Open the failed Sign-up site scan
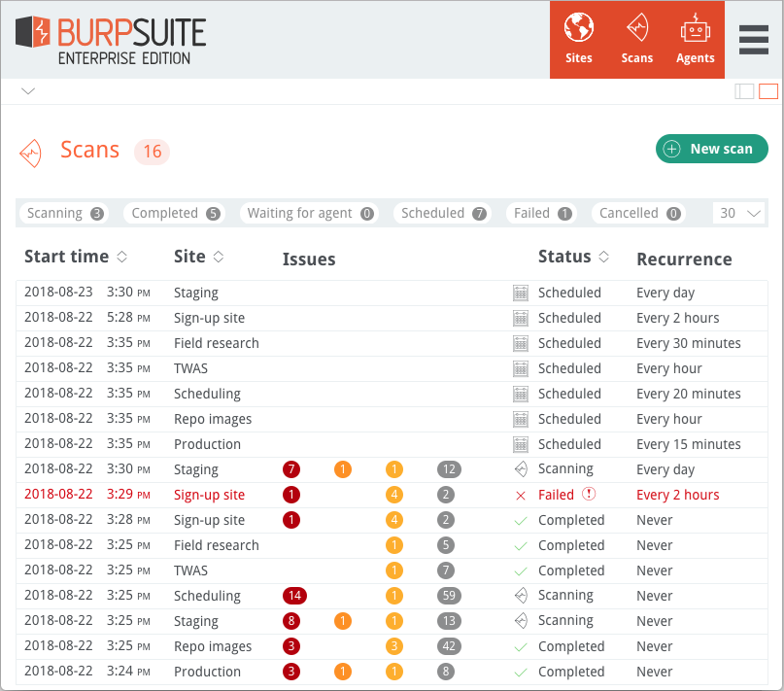 (392, 495)
